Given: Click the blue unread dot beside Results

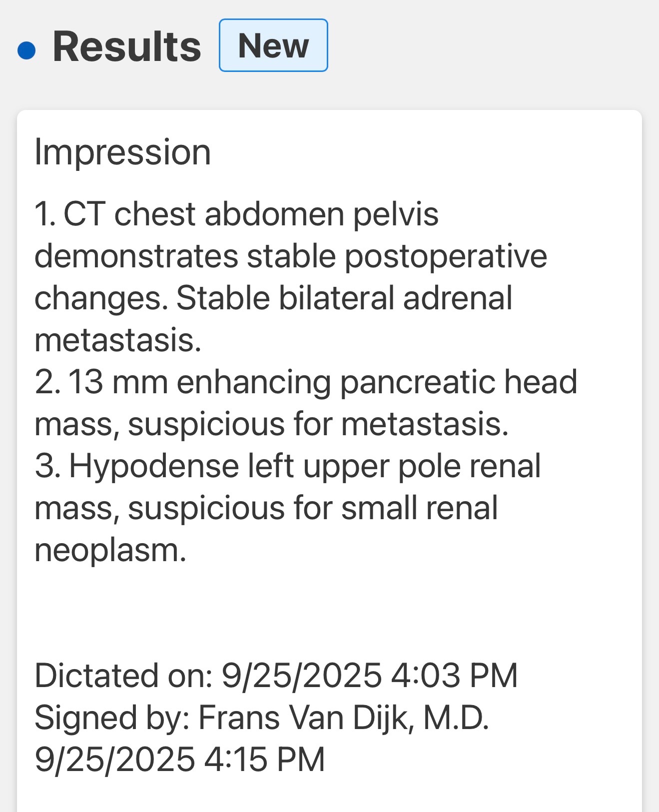Looking at the screenshot, I should [26, 50].
